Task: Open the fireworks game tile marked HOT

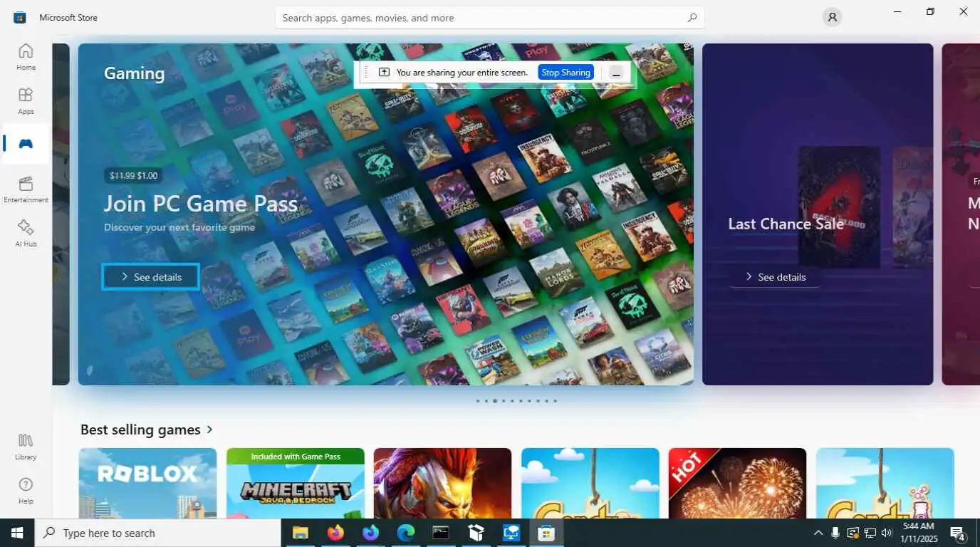Action: tap(737, 483)
